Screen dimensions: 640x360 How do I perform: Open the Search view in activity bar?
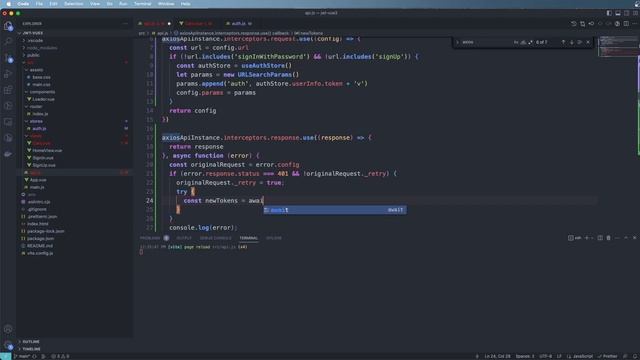click(x=8, y=42)
